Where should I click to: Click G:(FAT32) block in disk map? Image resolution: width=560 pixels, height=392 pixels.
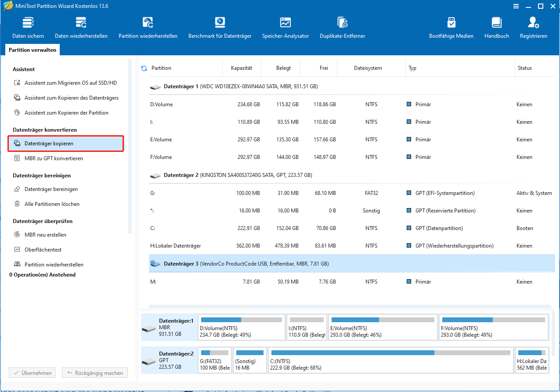pyautogui.click(x=215, y=360)
